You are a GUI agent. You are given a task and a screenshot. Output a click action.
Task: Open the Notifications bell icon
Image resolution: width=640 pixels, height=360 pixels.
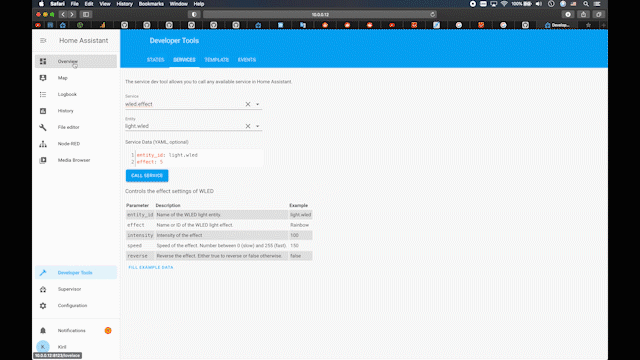(43, 330)
